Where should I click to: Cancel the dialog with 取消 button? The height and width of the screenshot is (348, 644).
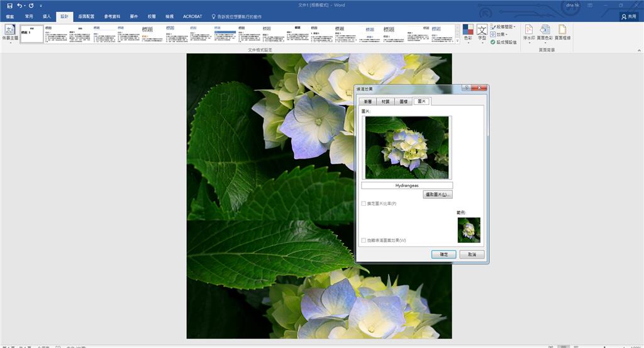pos(472,254)
